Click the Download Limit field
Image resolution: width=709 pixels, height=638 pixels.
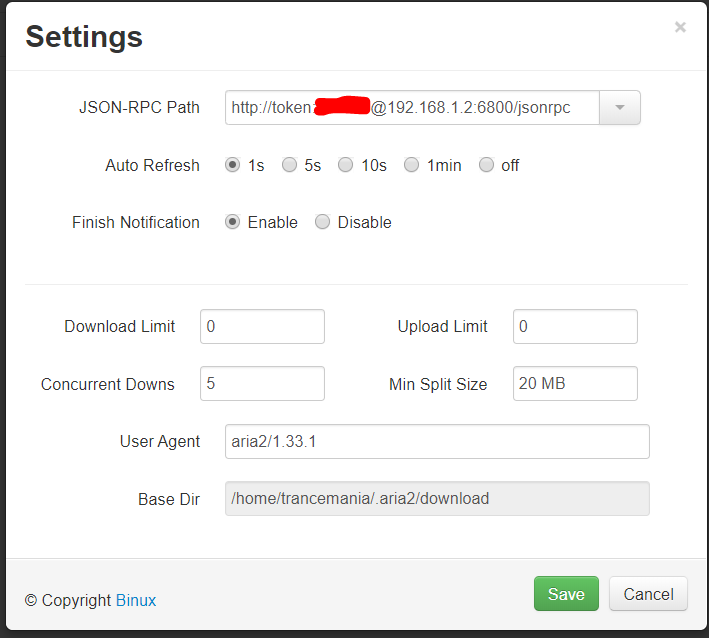point(262,326)
